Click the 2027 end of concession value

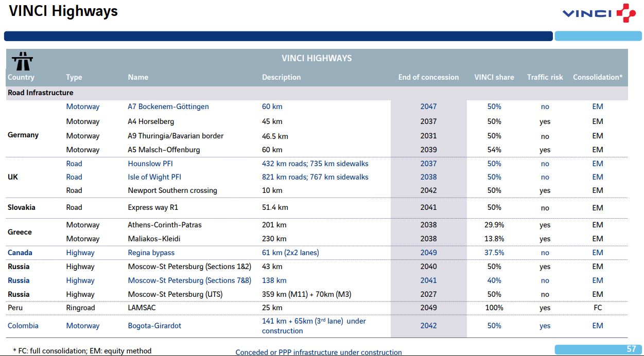coord(428,294)
